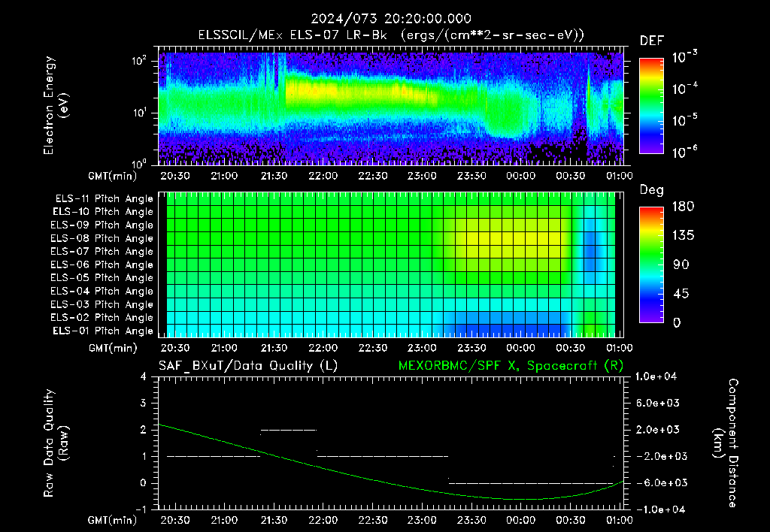770x532 pixels.
Task: Click 20:30 tick label under spectrogram panel
Action: (174, 176)
